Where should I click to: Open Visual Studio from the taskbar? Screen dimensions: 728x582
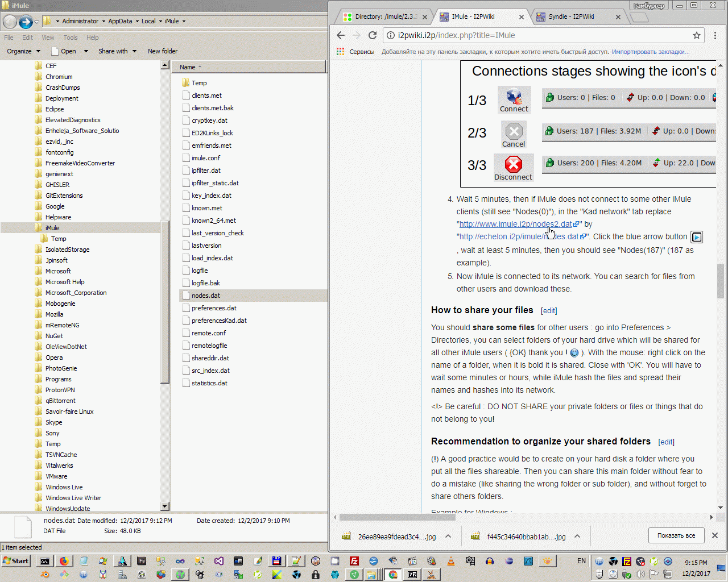tap(219, 561)
